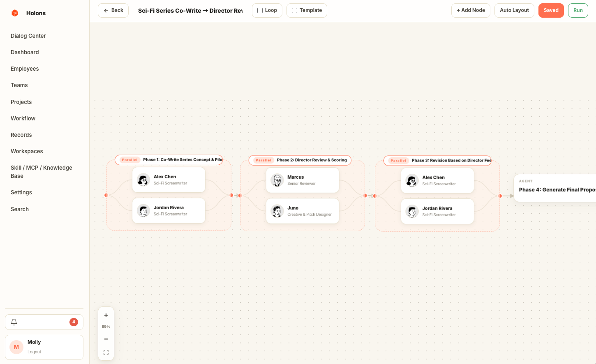Open Alex Chen's avatar in Phase 1
This screenshot has height=364, width=596.
click(143, 180)
